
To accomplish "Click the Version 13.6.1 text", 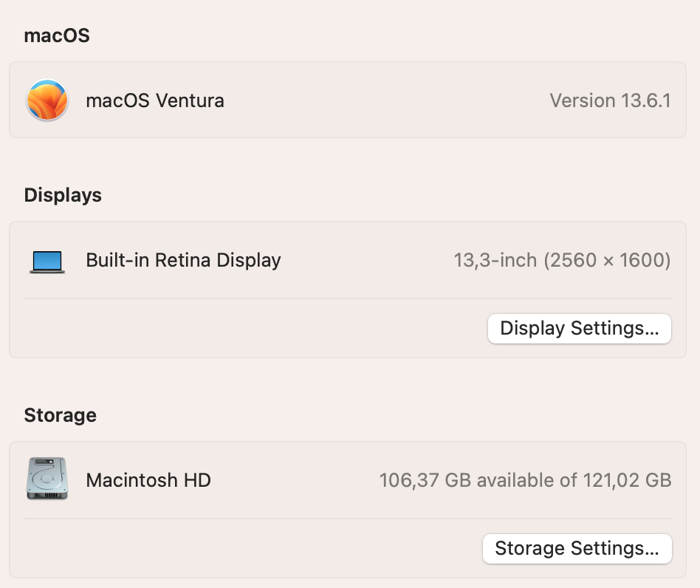I will pos(610,100).
